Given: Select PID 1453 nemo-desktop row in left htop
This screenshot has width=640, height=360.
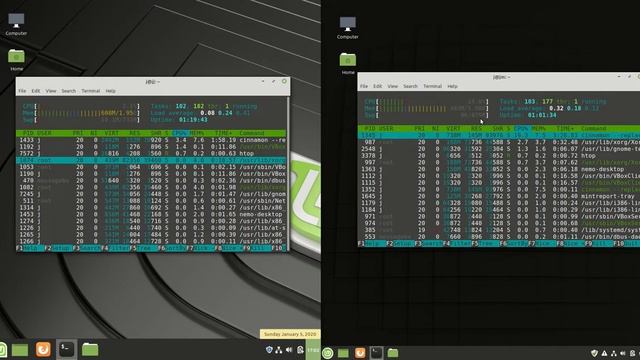Looking at the screenshot, I should [x=151, y=214].
